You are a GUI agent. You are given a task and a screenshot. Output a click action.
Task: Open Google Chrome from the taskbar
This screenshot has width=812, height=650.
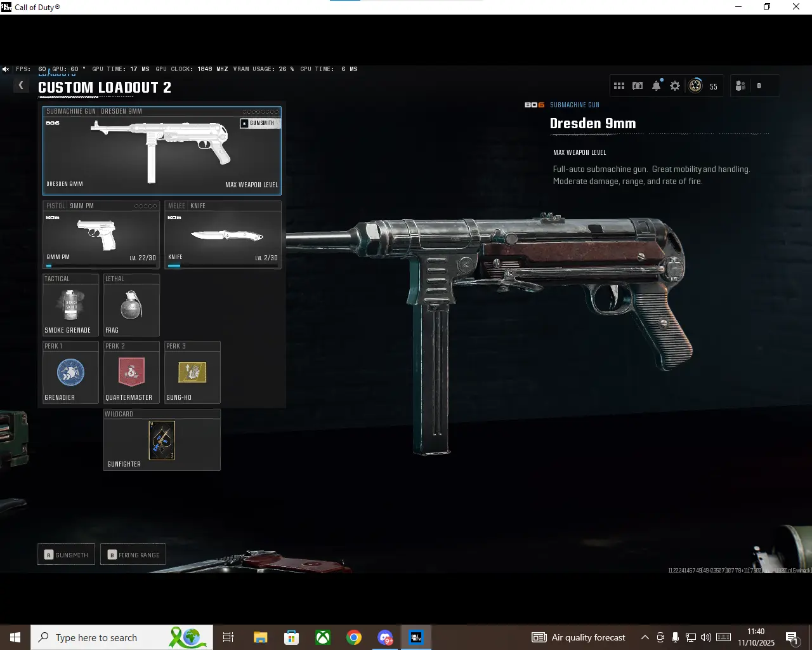click(x=354, y=637)
